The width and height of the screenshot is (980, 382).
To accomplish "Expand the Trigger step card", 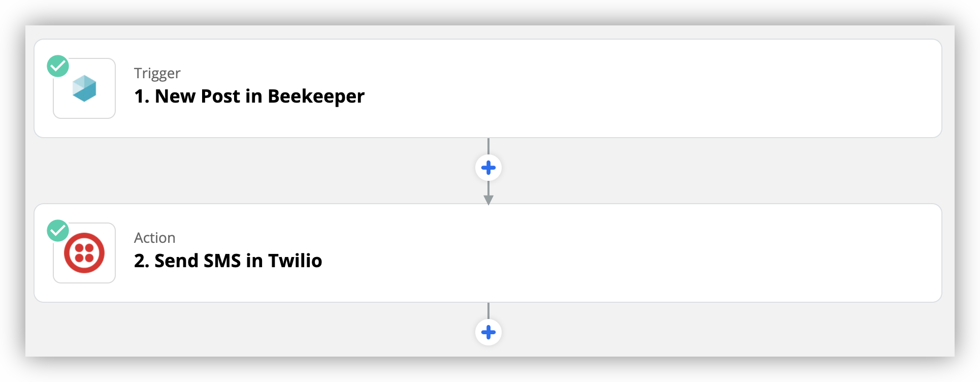I will pyautogui.click(x=488, y=88).
